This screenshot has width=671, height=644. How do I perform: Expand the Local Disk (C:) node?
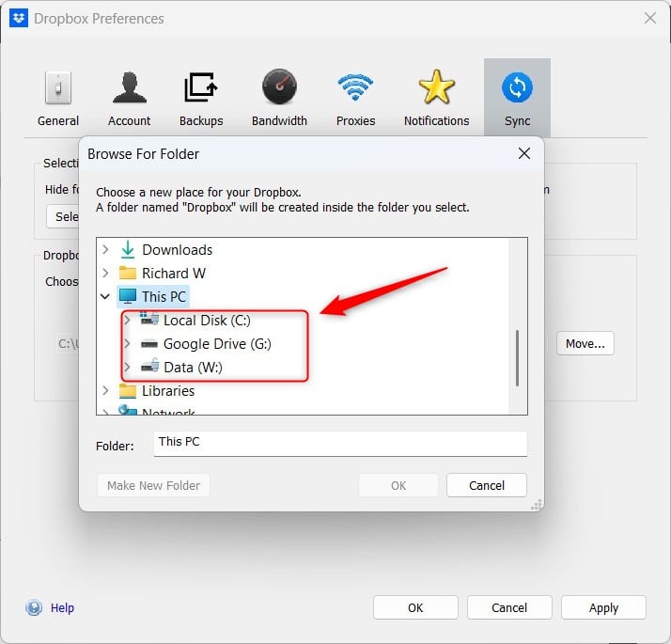[x=127, y=320]
